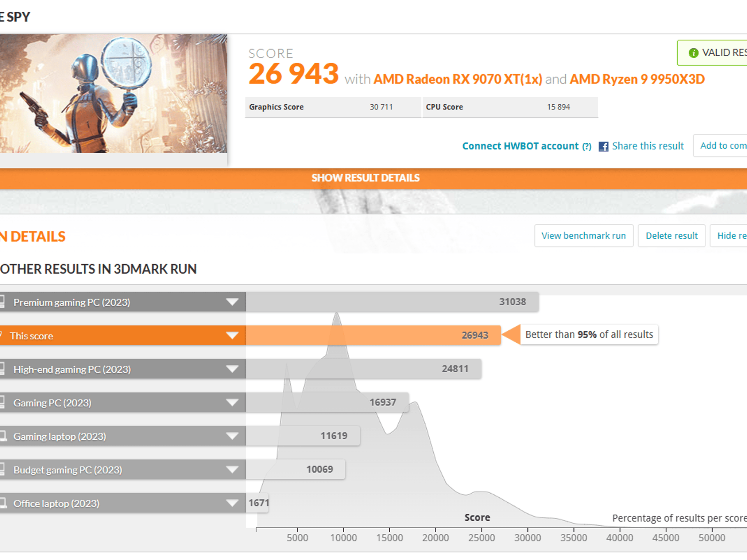Viewport: 747px width, 560px height.
Task: Click Delete result button
Action: point(671,236)
